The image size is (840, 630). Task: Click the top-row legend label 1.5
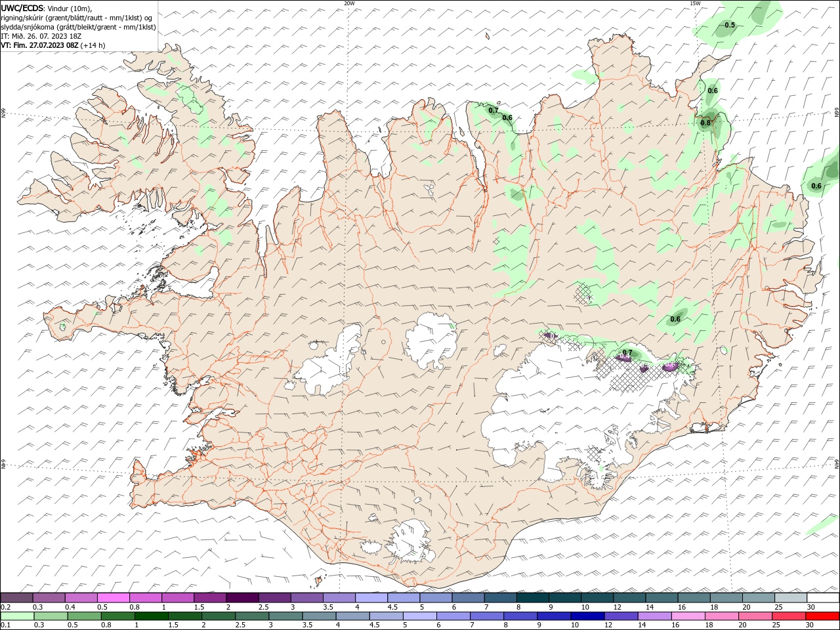[x=199, y=607]
